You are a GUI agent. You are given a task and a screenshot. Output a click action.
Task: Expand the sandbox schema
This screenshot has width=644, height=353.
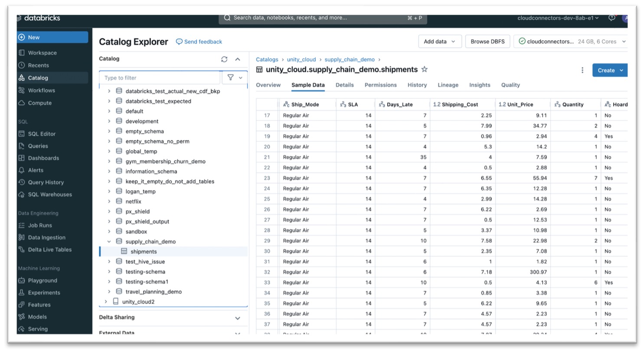pos(109,232)
